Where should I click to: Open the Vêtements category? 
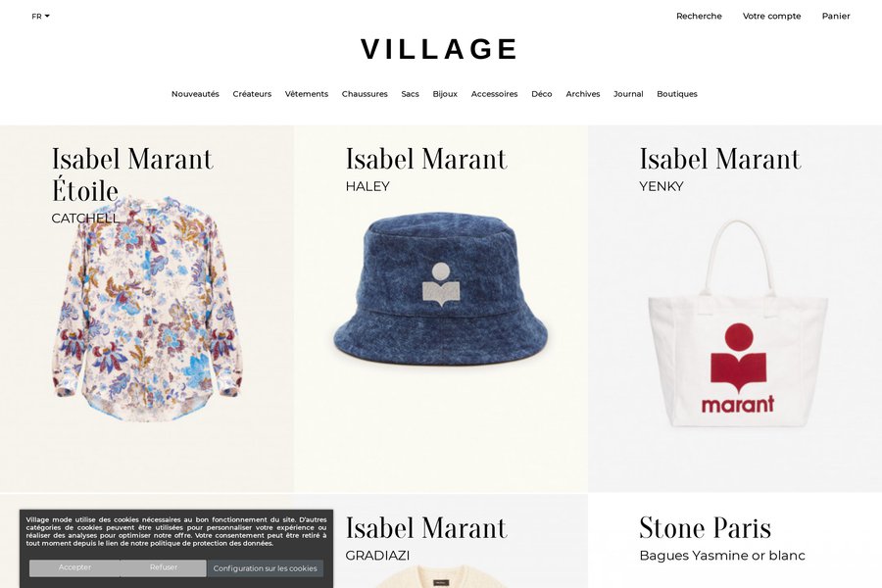[x=307, y=94]
